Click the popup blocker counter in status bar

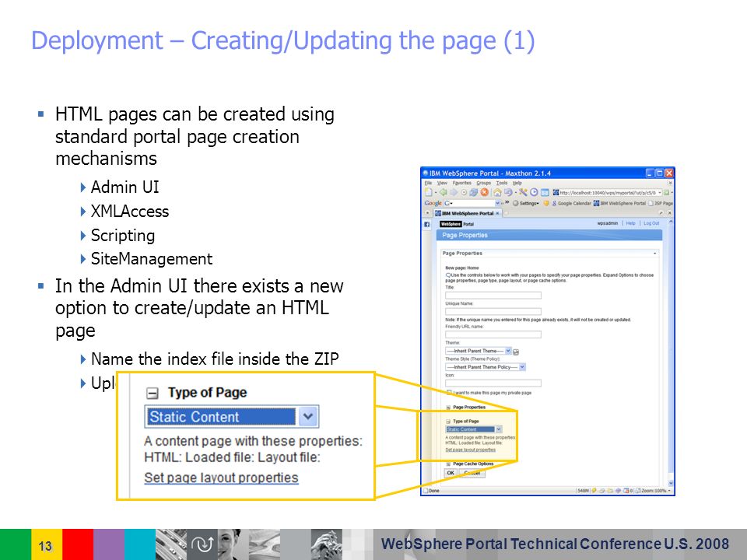point(628,491)
